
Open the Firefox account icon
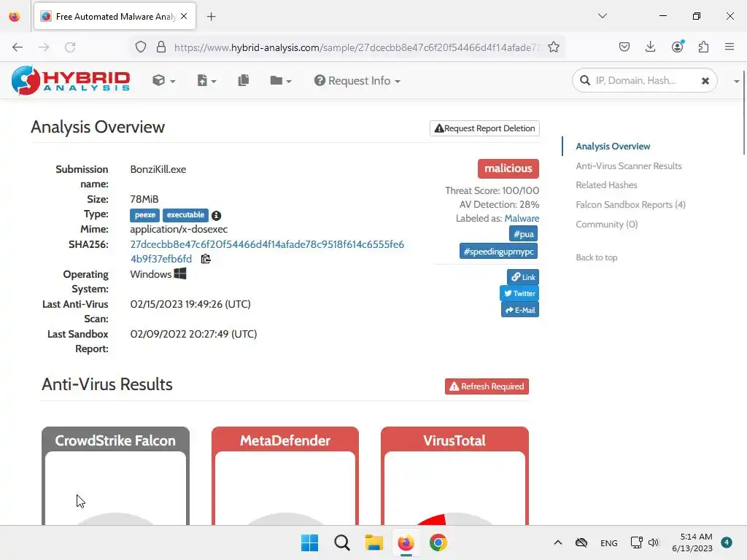tap(678, 47)
